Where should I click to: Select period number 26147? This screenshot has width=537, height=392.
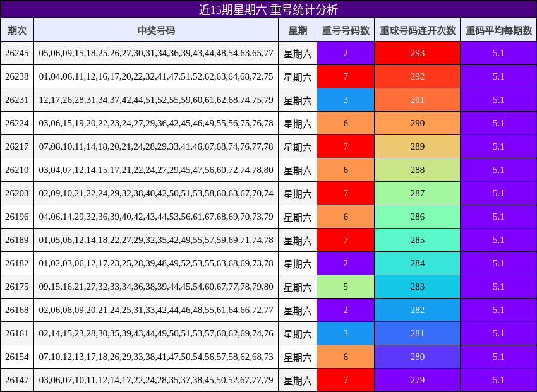(x=17, y=380)
